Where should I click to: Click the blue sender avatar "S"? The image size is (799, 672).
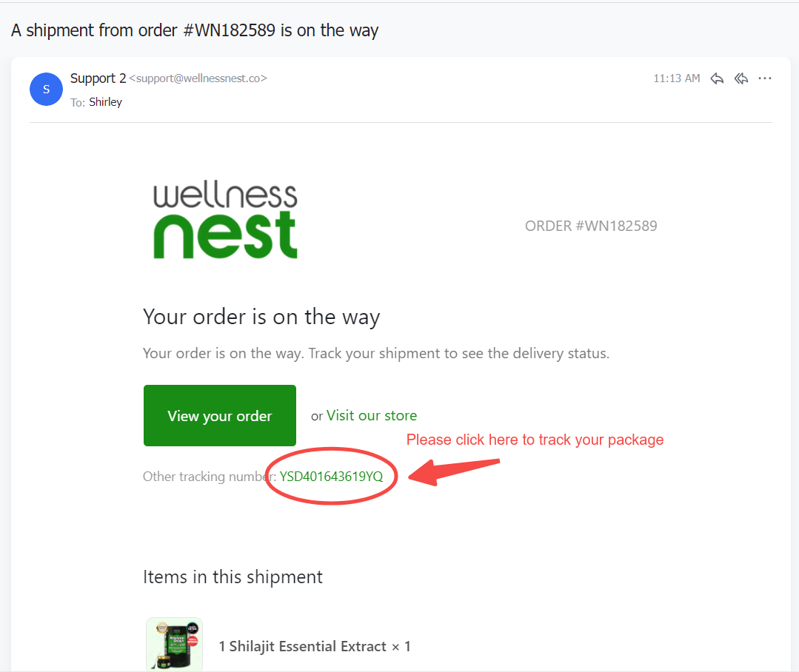(47, 90)
